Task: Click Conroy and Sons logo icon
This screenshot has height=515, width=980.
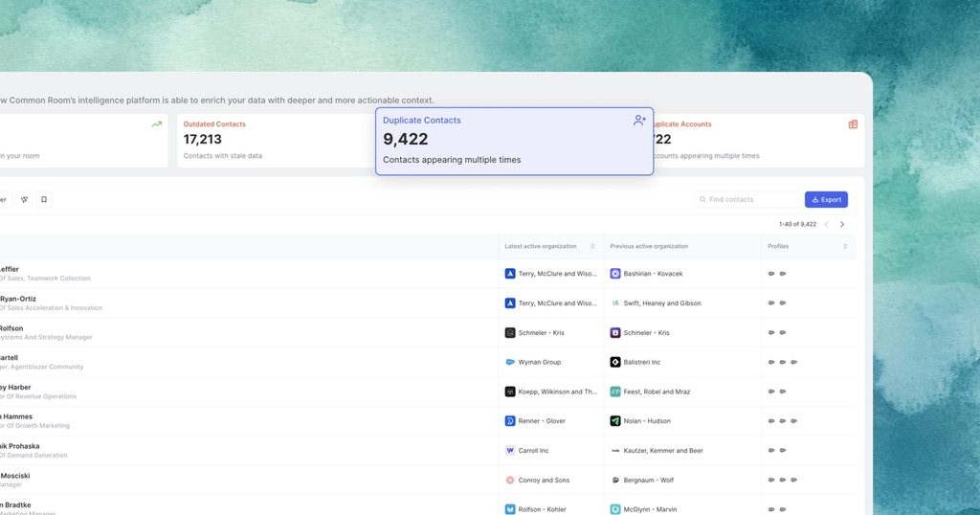Action: click(x=510, y=480)
